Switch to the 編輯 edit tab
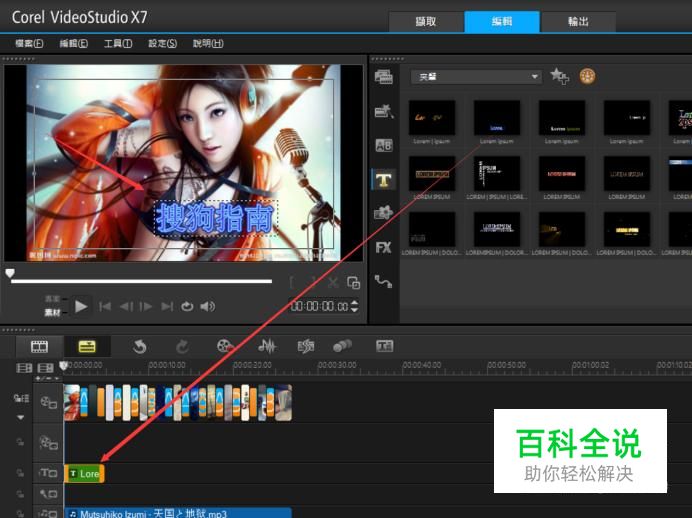The width and height of the screenshot is (692, 518). (x=502, y=22)
